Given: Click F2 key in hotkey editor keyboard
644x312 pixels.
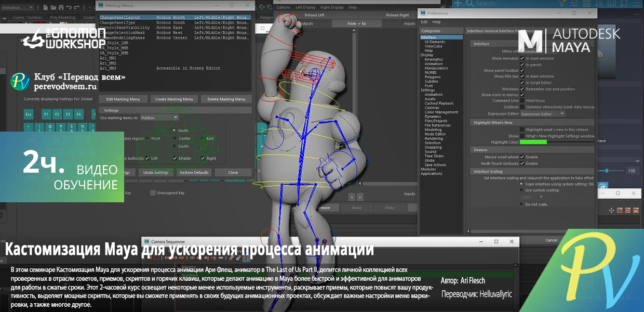Looking at the screenshot, I should [x=57, y=114].
